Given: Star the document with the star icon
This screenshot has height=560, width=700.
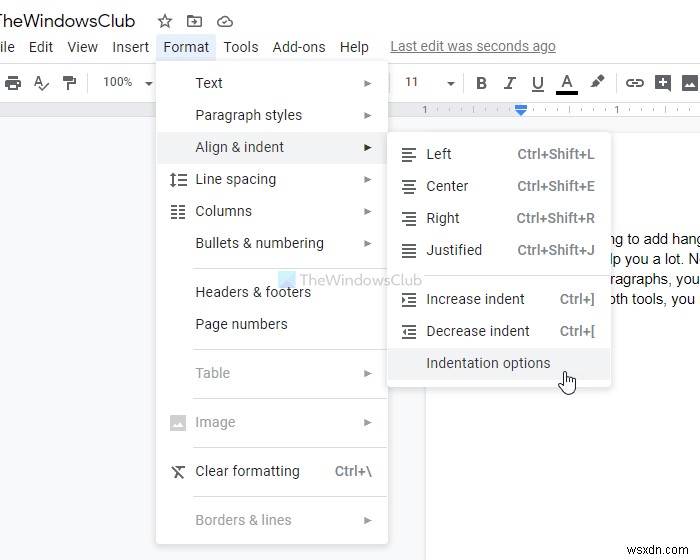Looking at the screenshot, I should coord(165,21).
